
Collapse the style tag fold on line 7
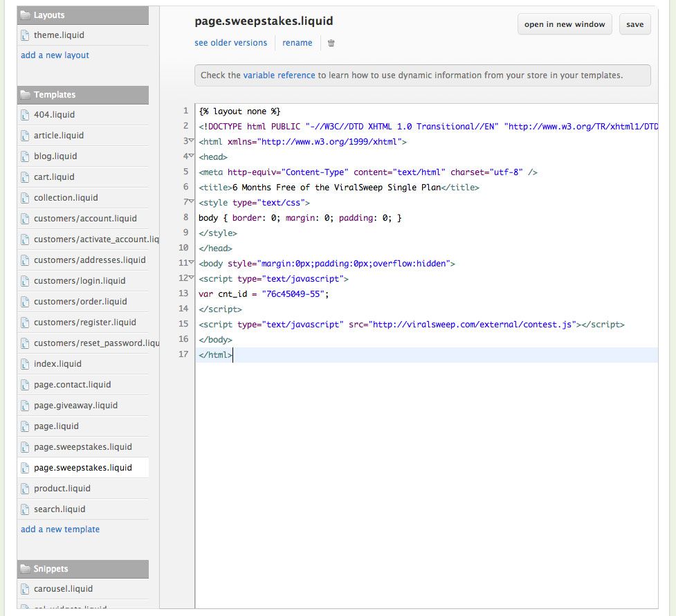point(192,202)
